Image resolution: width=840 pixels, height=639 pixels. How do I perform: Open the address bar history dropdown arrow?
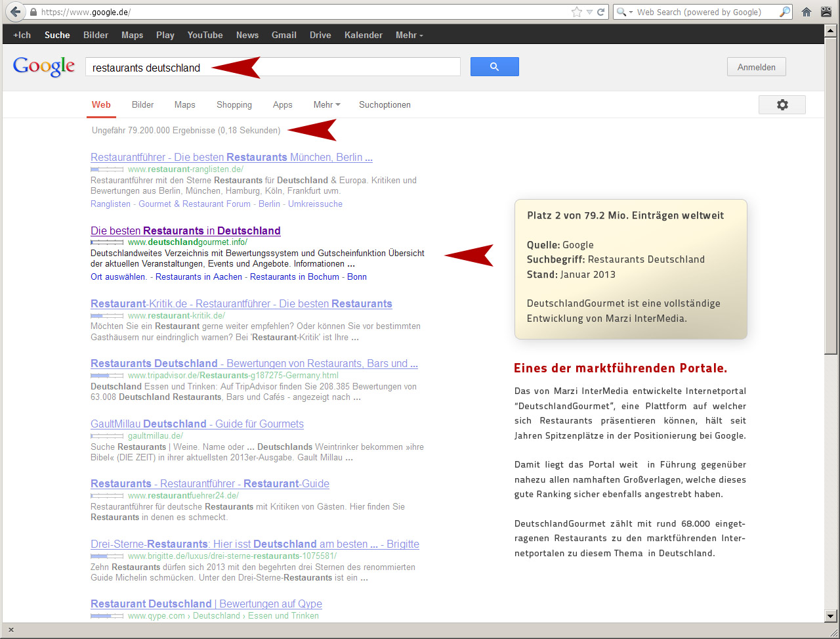click(x=589, y=12)
